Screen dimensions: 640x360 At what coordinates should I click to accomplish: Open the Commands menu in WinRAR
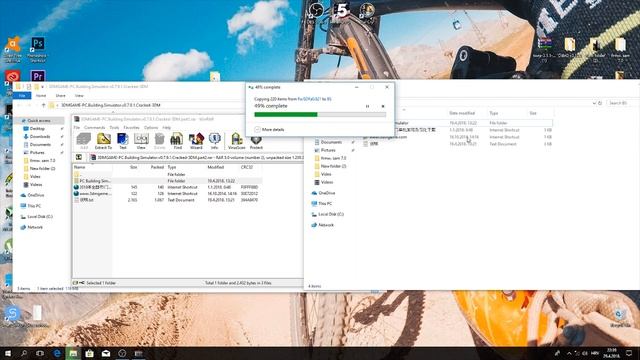95,128
